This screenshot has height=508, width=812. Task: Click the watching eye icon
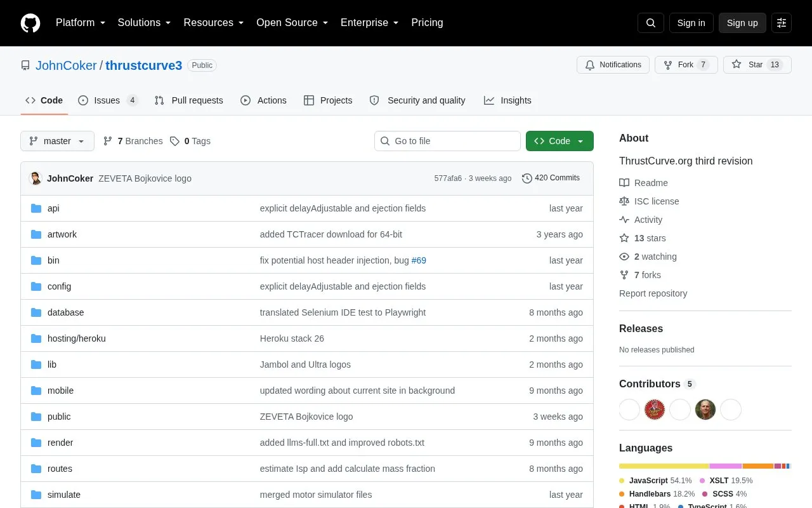point(624,257)
